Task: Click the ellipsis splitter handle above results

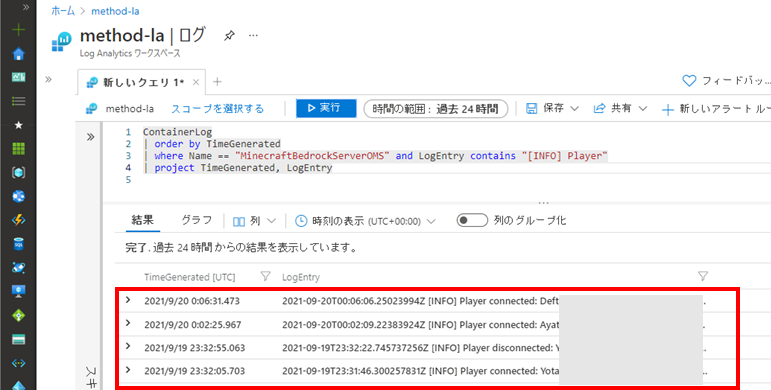Action: [543, 203]
